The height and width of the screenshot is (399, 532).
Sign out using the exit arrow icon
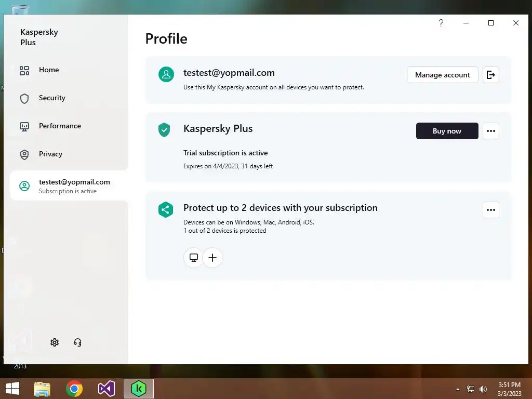coord(490,75)
